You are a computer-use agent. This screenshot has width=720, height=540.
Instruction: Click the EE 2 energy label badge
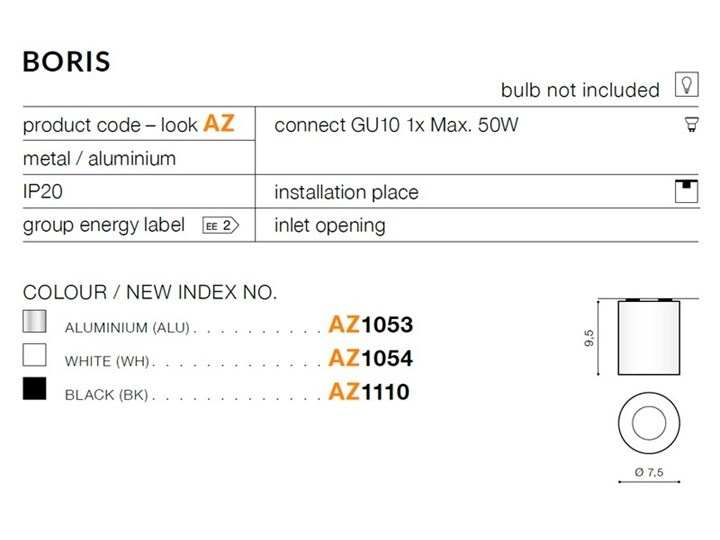coord(221,225)
